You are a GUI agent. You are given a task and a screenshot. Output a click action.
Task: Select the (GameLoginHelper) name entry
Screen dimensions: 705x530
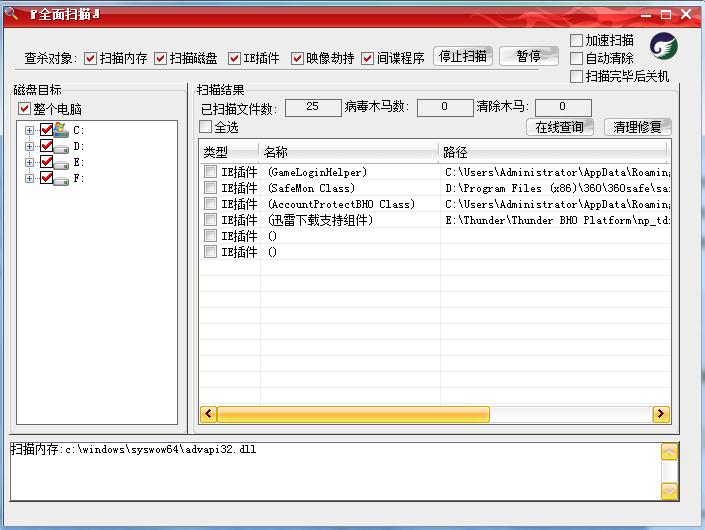click(x=317, y=172)
